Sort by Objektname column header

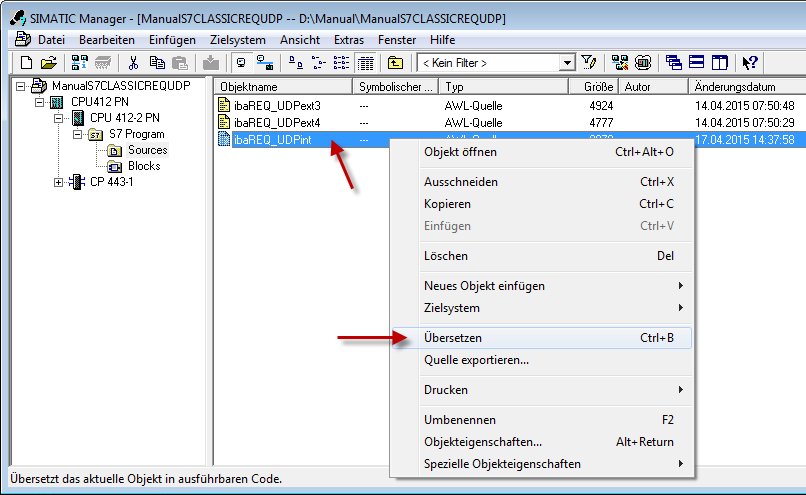[283, 87]
